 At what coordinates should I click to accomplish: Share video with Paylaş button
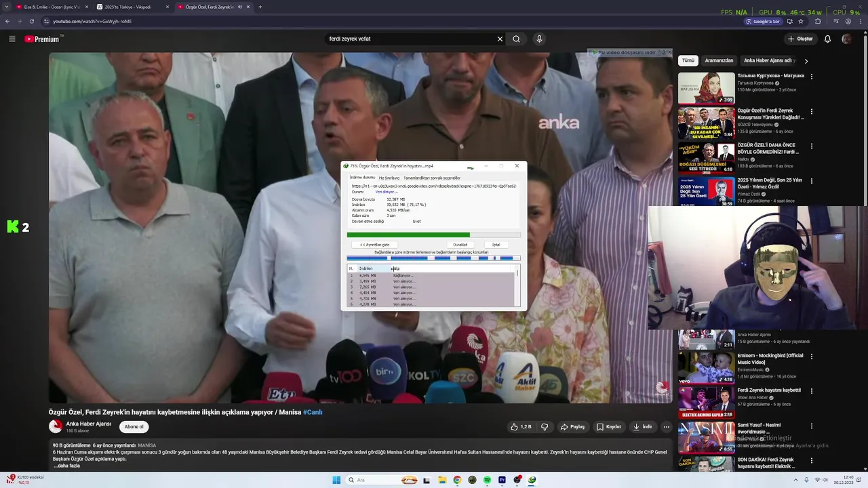tap(572, 427)
